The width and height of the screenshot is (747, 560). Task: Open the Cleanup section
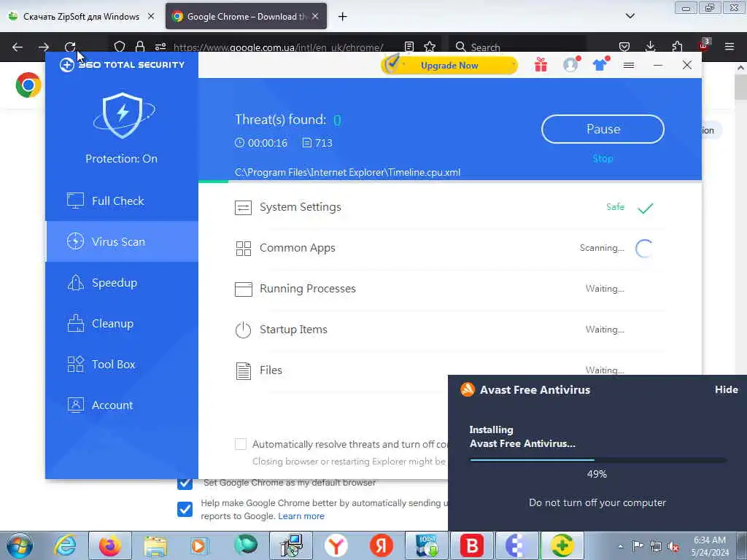pyautogui.click(x=122, y=323)
